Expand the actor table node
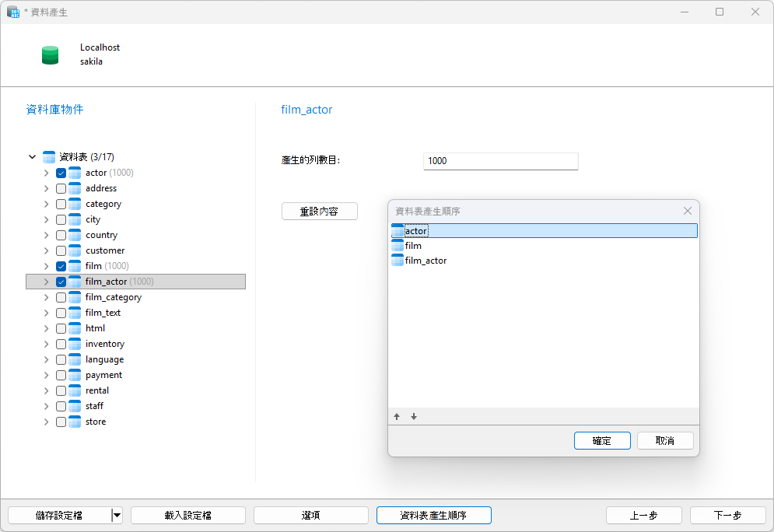The width and height of the screenshot is (774, 532). (46, 173)
